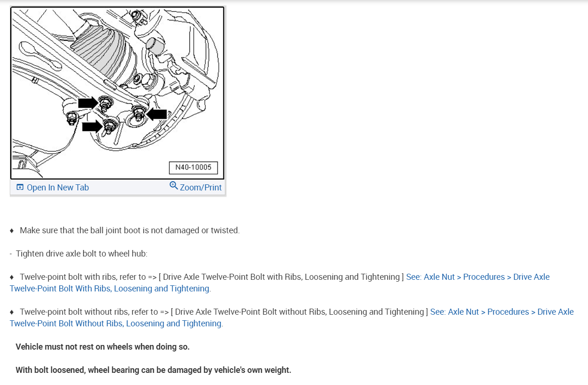Viewport: 588px width, 385px height.
Task: Click the Zoom/Print magnifier icon
Action: tap(174, 185)
